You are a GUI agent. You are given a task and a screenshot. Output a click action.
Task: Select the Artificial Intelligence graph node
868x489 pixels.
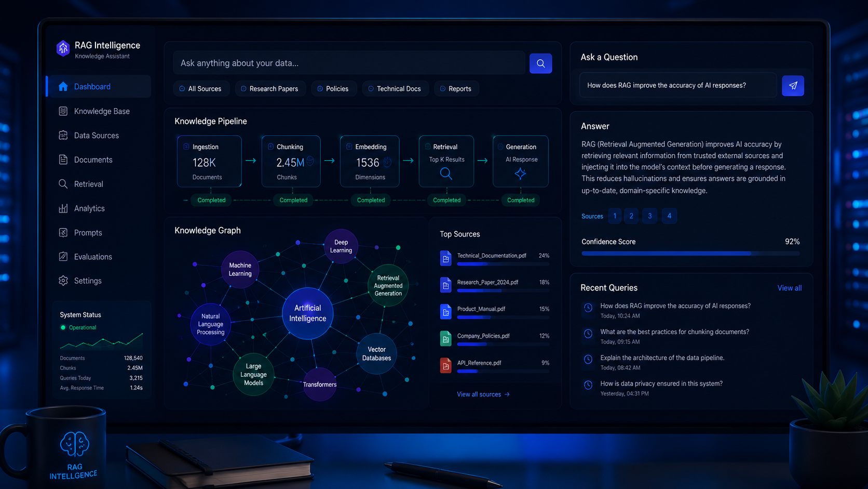coord(308,313)
